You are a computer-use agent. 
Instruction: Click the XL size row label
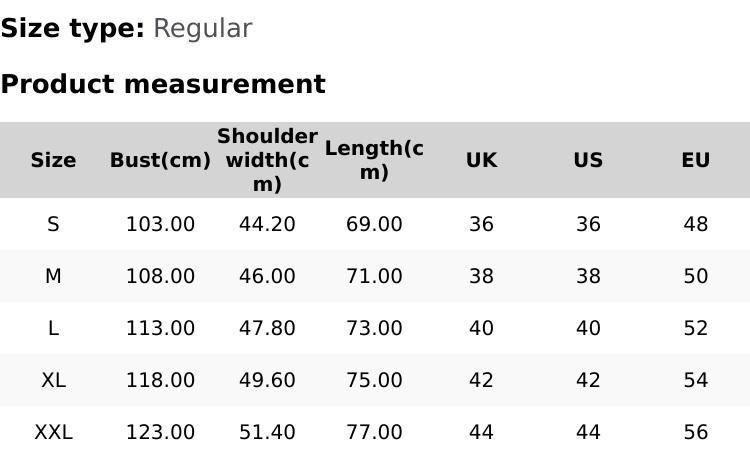pos(53,380)
